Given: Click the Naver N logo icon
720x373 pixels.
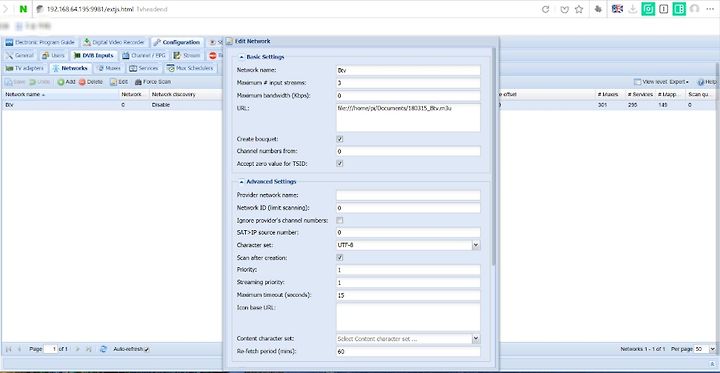Looking at the screenshot, I should tap(23, 9).
